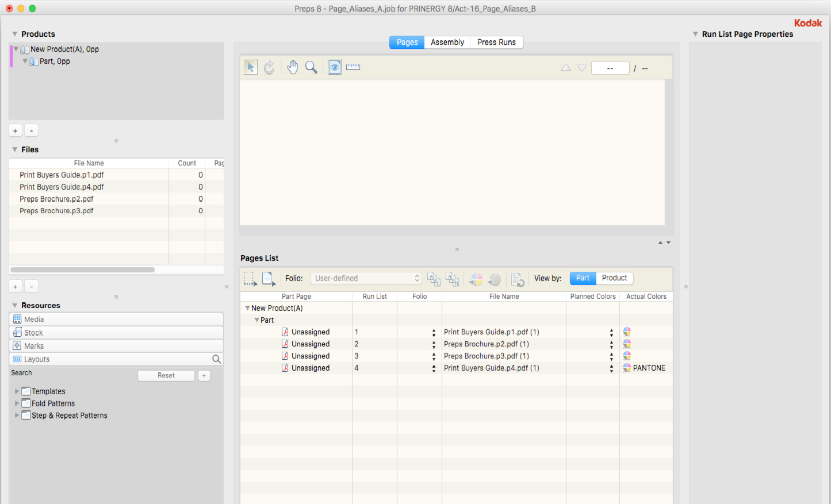This screenshot has width=831, height=504.
Task: Click Folio stepper on run list row 2
Action: (434, 345)
